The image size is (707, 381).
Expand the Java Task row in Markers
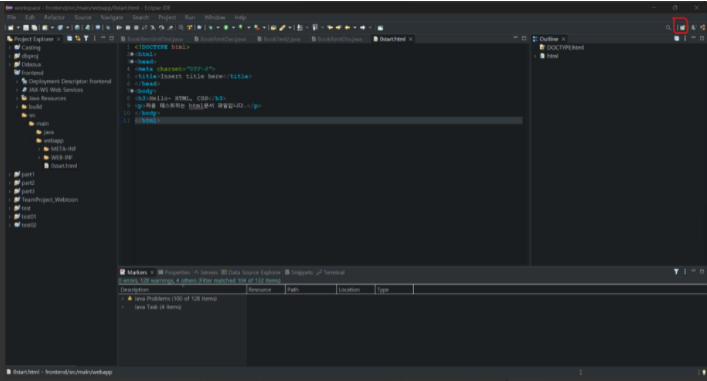[123, 307]
